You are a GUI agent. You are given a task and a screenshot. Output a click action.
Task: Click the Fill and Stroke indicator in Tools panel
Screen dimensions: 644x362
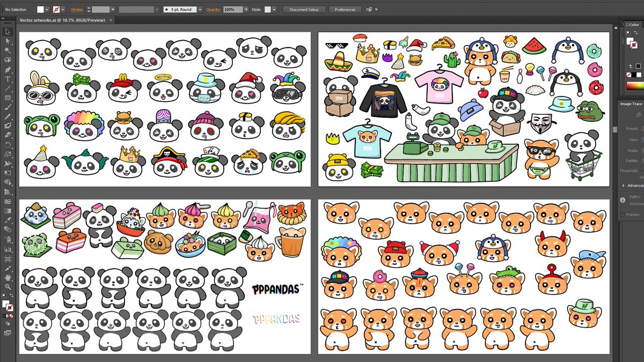(8, 306)
